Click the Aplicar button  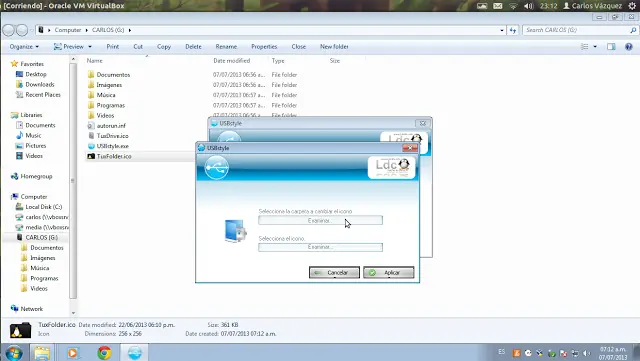tap(389, 272)
